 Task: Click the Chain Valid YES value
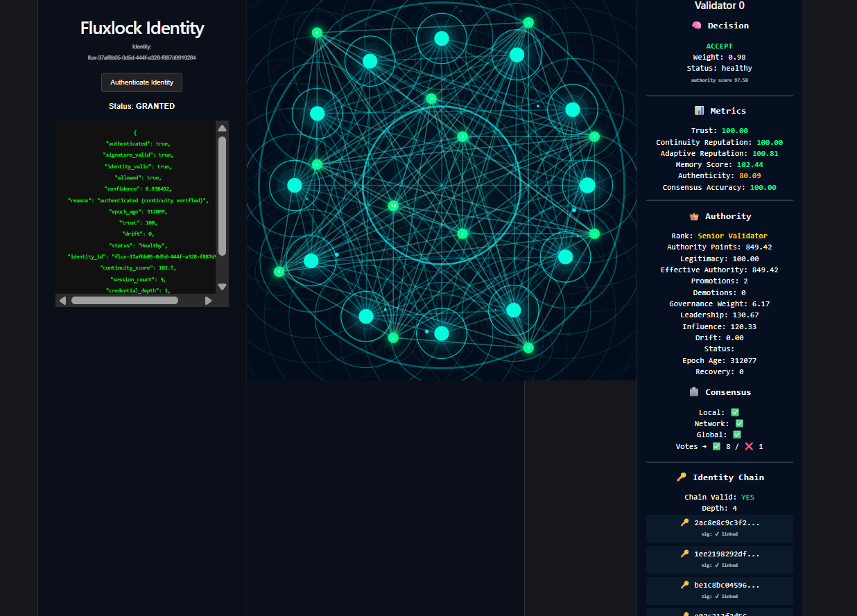tap(747, 497)
